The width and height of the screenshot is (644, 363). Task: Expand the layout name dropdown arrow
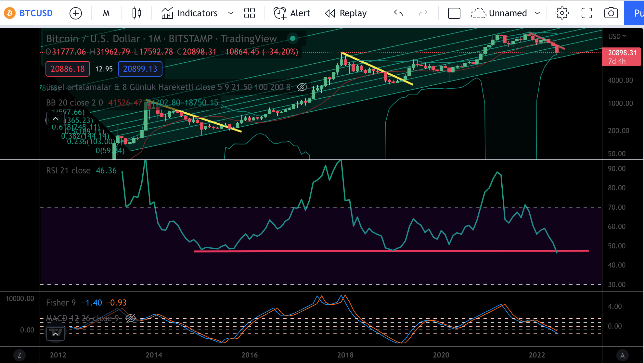point(537,13)
